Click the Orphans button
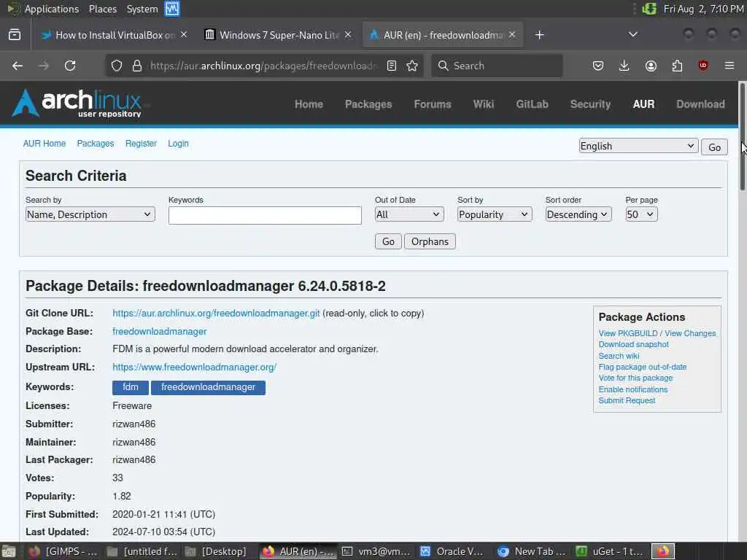Screen dimensions: 747x560 (430, 241)
